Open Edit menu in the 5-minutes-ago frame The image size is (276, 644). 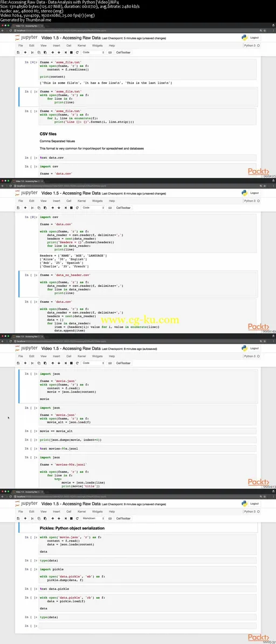tap(31, 45)
